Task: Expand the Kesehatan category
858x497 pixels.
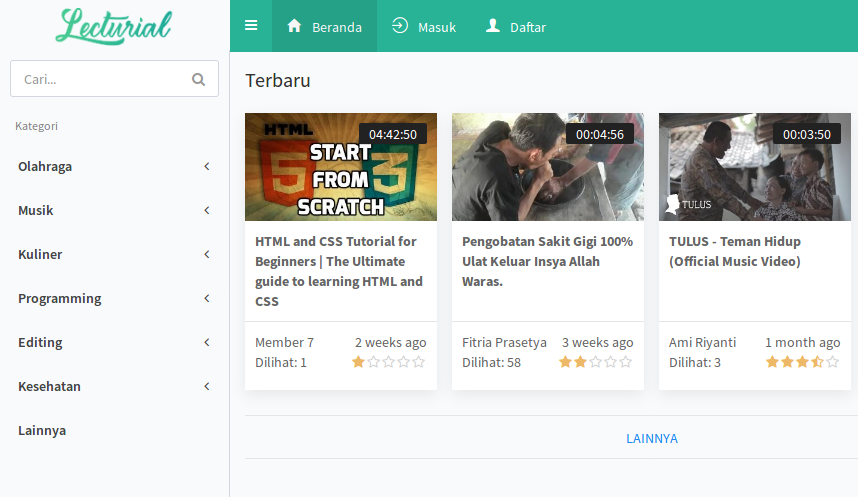Action: [x=114, y=387]
